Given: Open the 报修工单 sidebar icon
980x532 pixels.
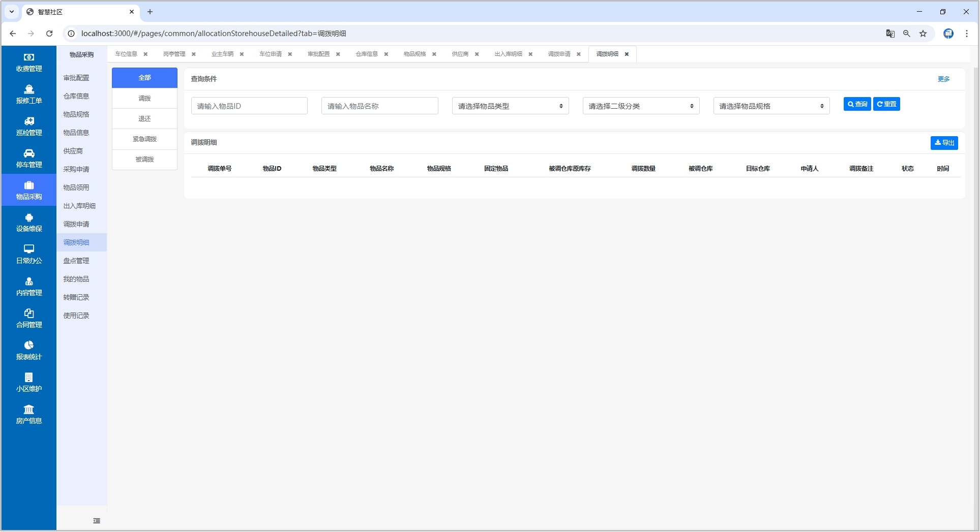Looking at the screenshot, I should (29, 89).
